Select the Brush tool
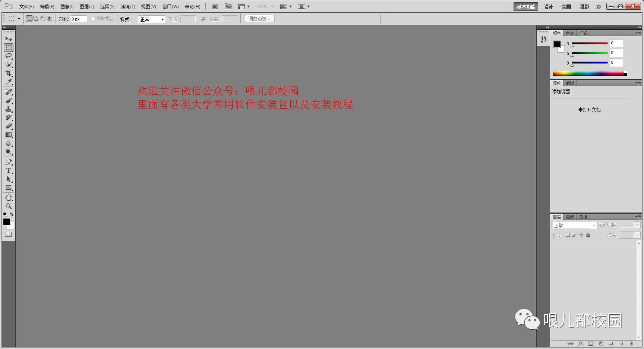 [9, 100]
